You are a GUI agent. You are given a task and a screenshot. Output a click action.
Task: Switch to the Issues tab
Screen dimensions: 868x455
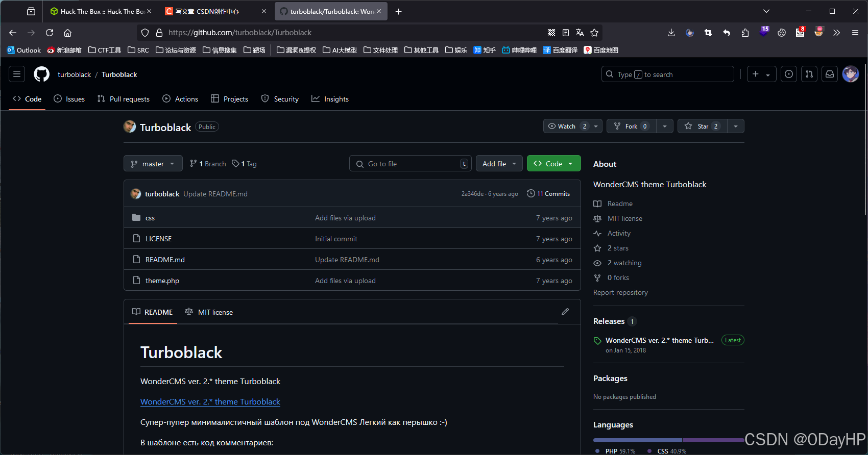tap(69, 99)
